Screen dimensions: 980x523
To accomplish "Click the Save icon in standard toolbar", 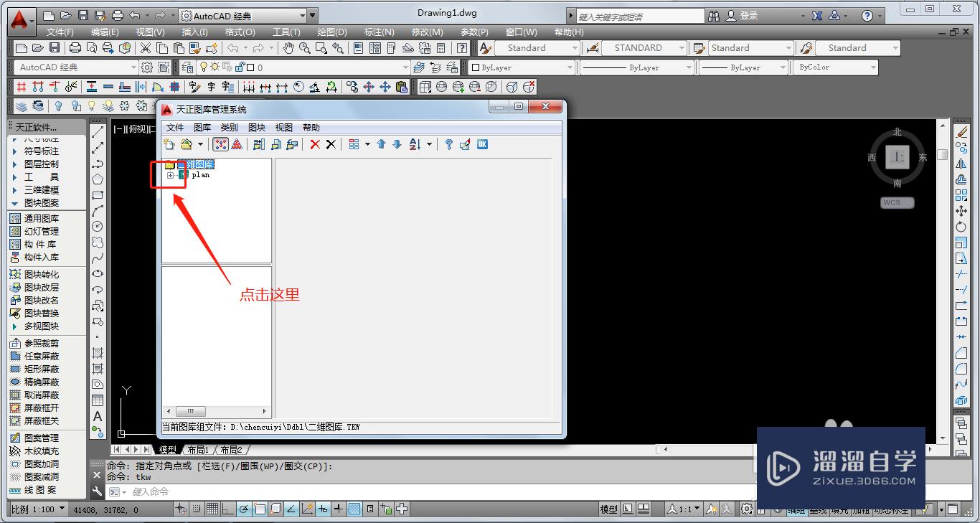I will coord(55,48).
